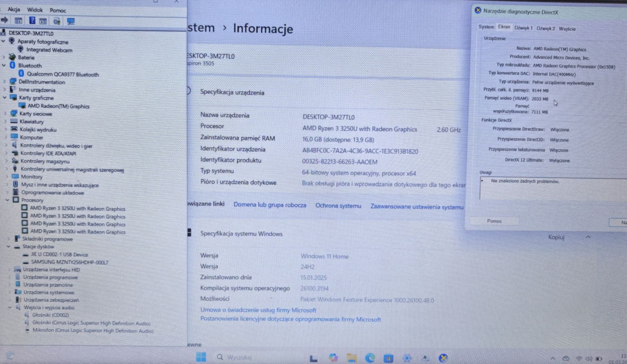The height and width of the screenshot is (364, 627).
Task: Select Qualcomm QCA9377 Bluetooth device
Action: click(63, 74)
